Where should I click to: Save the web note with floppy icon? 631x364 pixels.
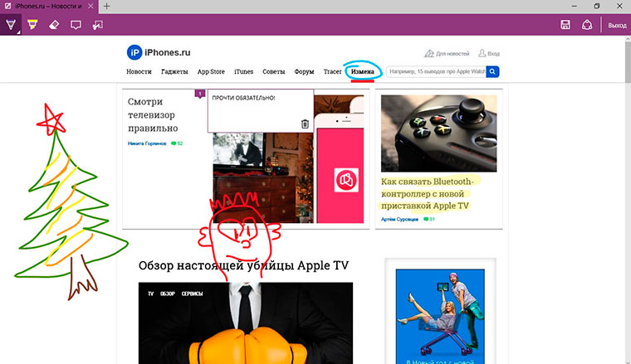565,25
